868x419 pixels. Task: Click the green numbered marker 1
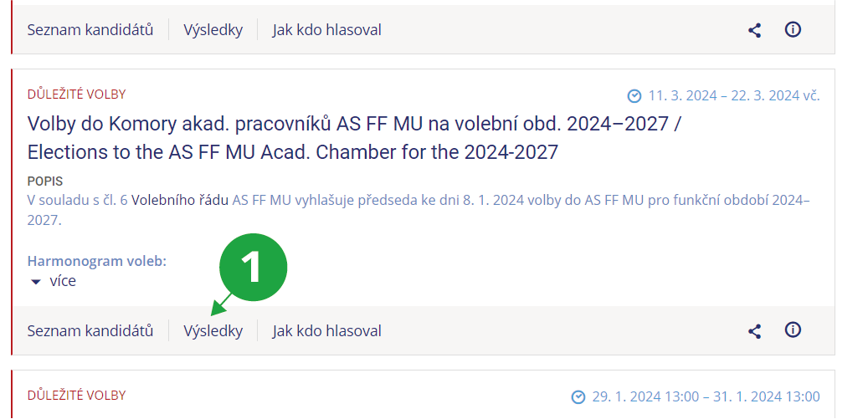(253, 268)
